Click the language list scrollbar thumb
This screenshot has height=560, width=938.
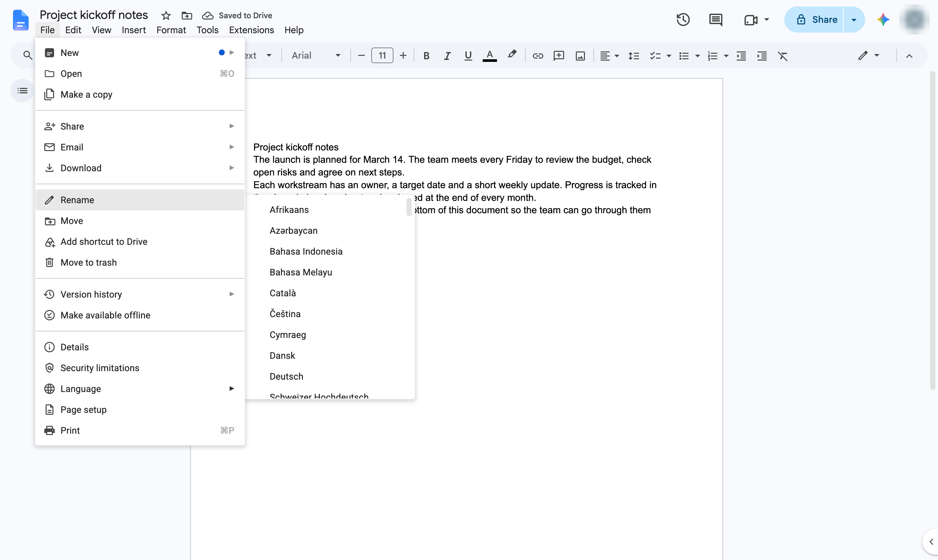coord(409,207)
